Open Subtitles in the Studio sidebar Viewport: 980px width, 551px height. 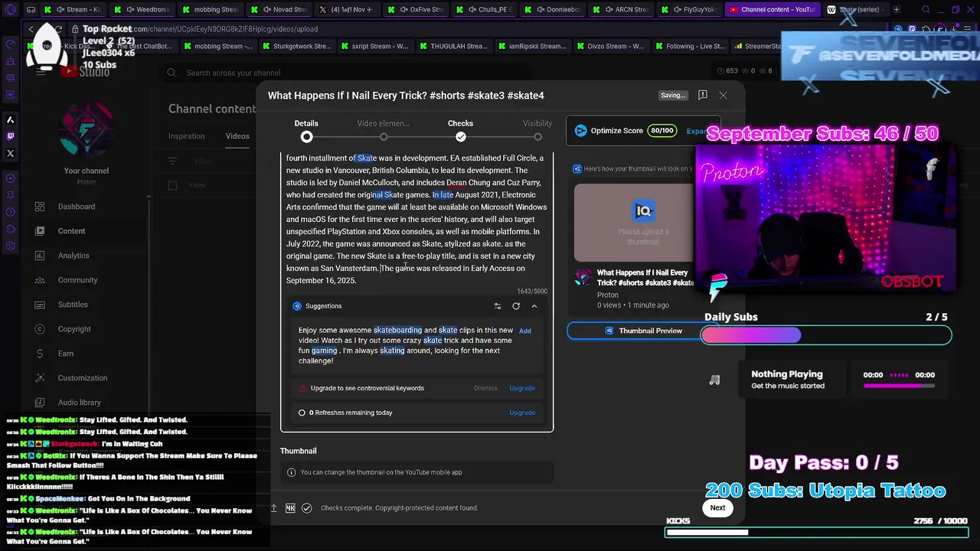click(73, 305)
